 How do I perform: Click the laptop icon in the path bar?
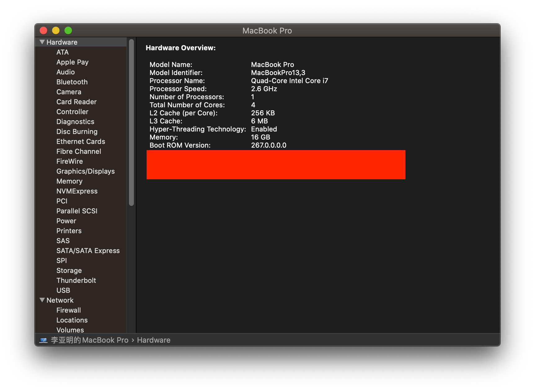tap(43, 340)
